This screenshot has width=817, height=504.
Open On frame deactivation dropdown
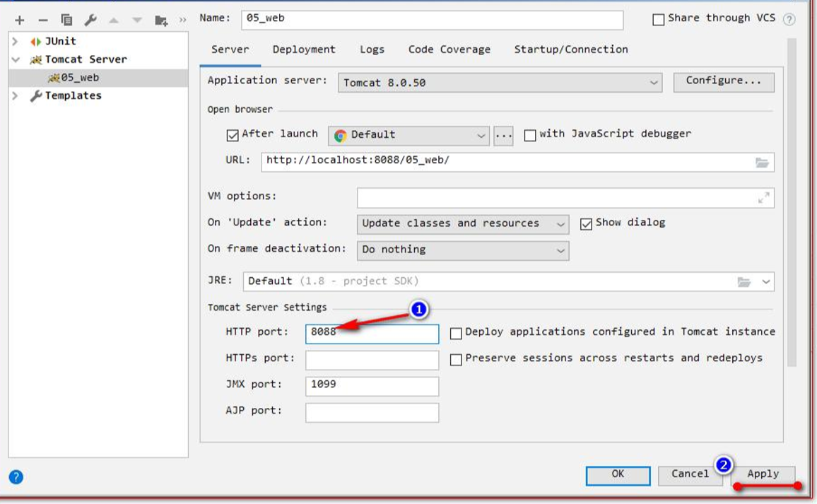463,251
